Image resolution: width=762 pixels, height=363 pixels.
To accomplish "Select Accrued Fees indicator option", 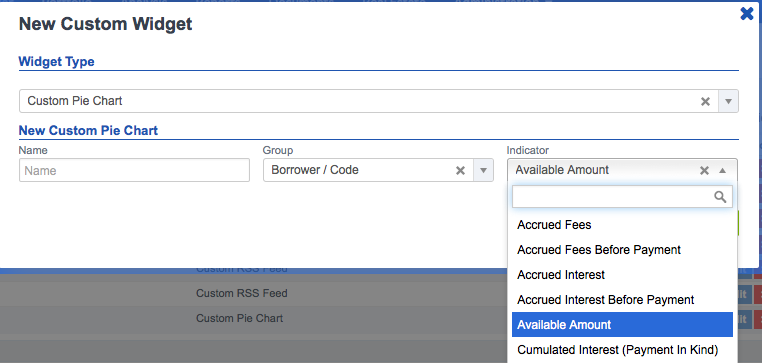I will coord(622,225).
